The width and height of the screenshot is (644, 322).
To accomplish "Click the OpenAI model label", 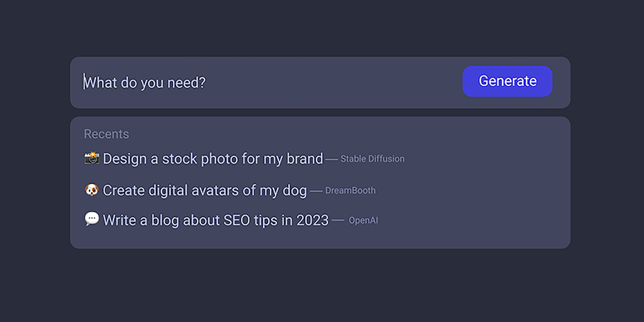I will [364, 221].
